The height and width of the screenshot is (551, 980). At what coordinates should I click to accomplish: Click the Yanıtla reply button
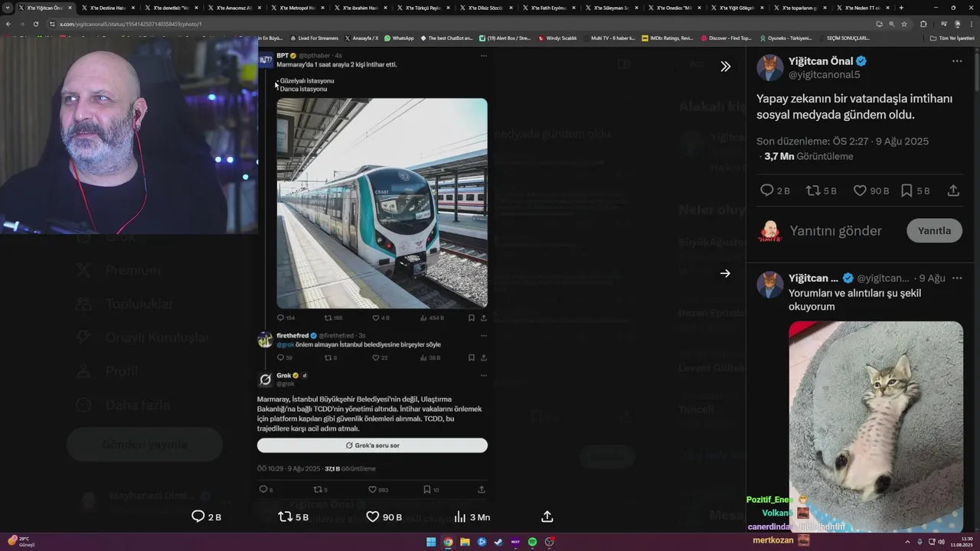pos(934,230)
